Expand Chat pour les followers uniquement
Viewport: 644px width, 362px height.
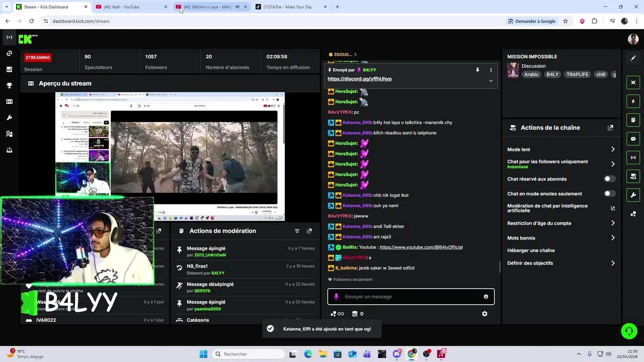(x=613, y=164)
